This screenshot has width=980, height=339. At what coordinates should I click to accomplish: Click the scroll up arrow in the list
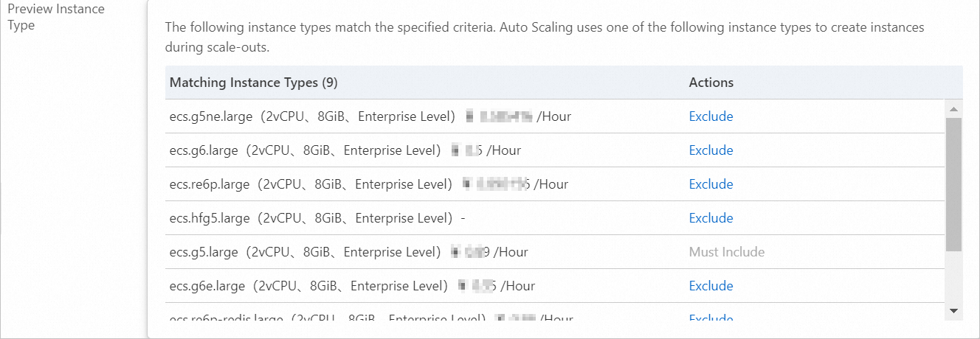953,110
